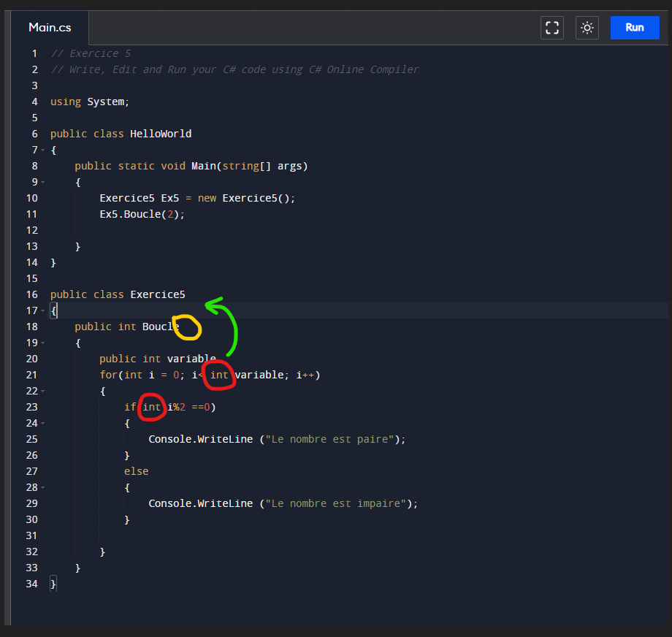Select the Main.cs tab
The image size is (672, 637).
pos(50,28)
